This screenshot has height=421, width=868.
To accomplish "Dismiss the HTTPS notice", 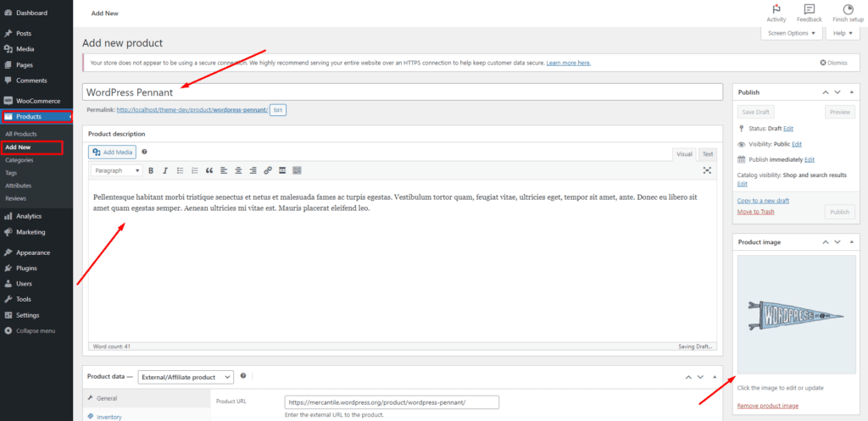I will coord(834,63).
